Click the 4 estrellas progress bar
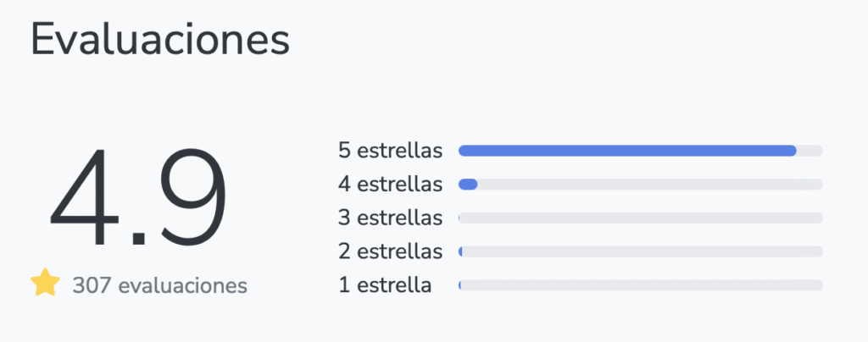Viewport: 868px width, 342px height. [x=641, y=184]
